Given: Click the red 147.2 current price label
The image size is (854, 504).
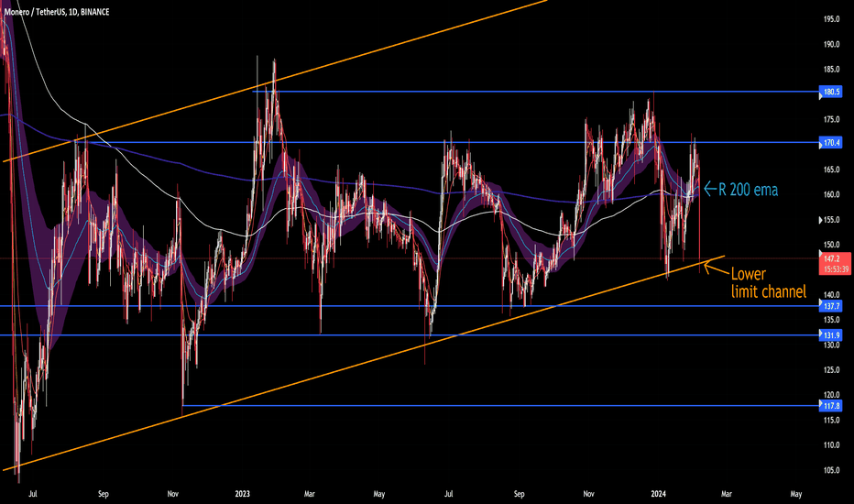Looking at the screenshot, I should pos(831,258).
